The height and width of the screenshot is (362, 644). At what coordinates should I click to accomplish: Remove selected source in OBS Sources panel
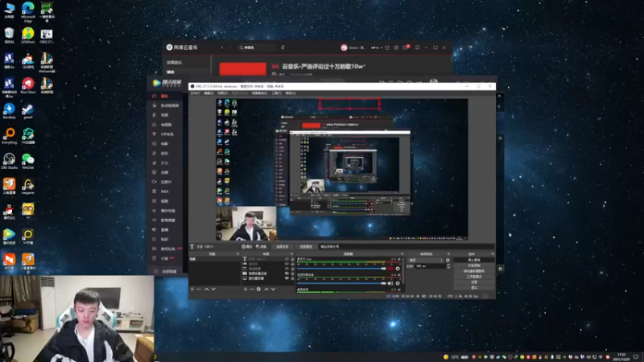[252, 290]
